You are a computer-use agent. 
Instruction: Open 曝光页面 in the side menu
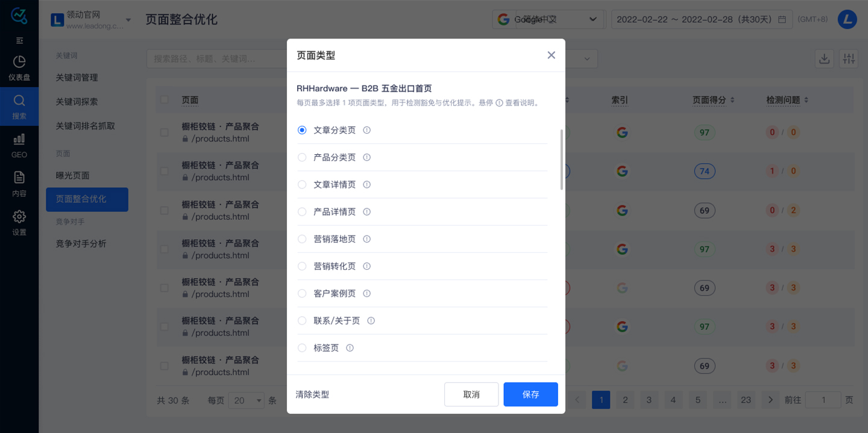click(x=72, y=175)
